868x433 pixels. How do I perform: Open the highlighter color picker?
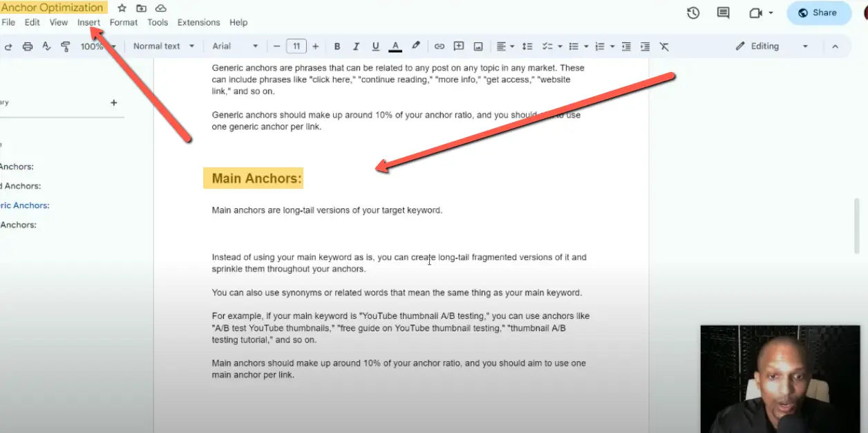(415, 46)
